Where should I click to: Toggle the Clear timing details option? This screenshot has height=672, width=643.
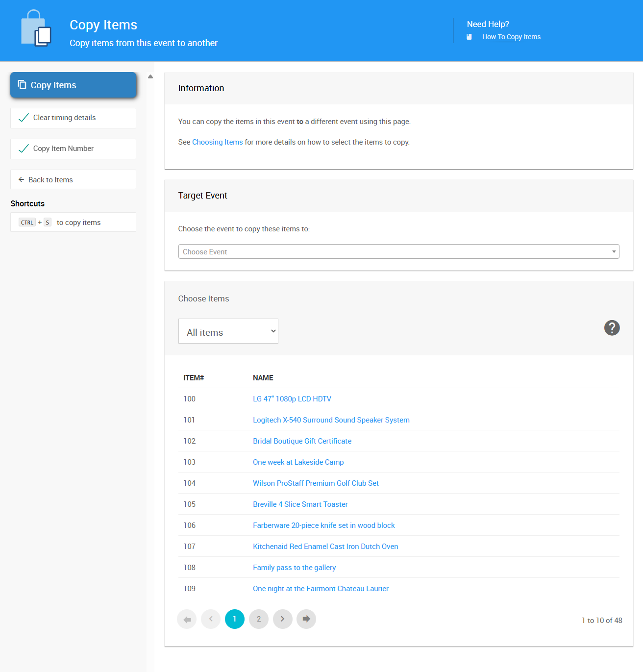73,118
